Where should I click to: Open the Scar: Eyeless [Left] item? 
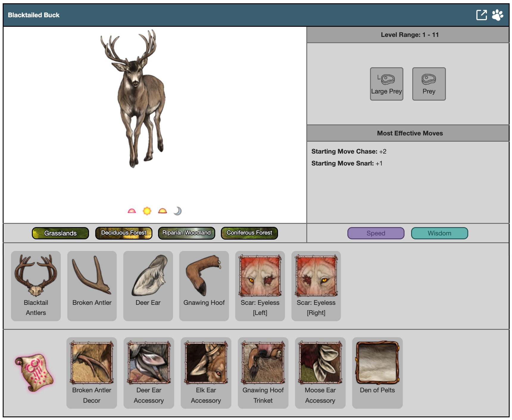pos(260,286)
